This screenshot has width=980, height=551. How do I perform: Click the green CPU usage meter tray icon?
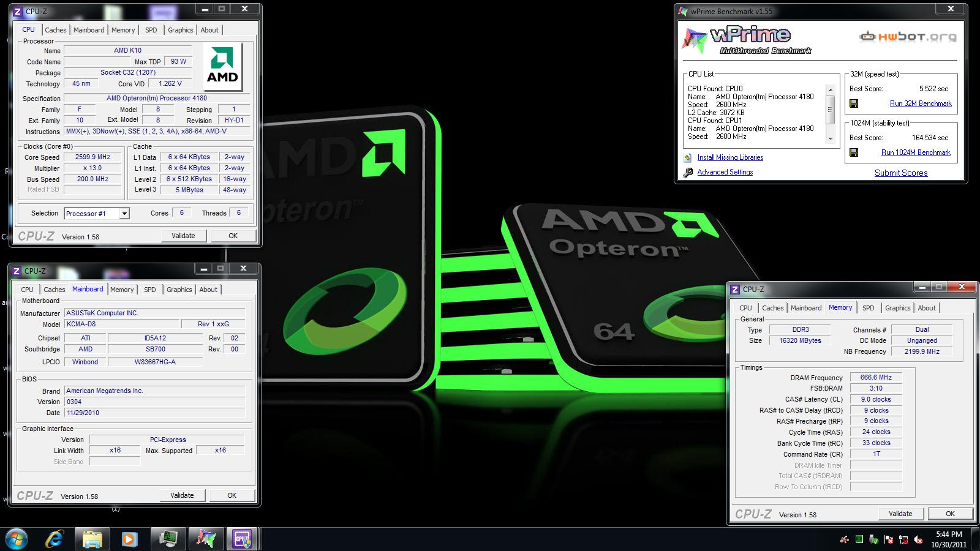pos(859,540)
